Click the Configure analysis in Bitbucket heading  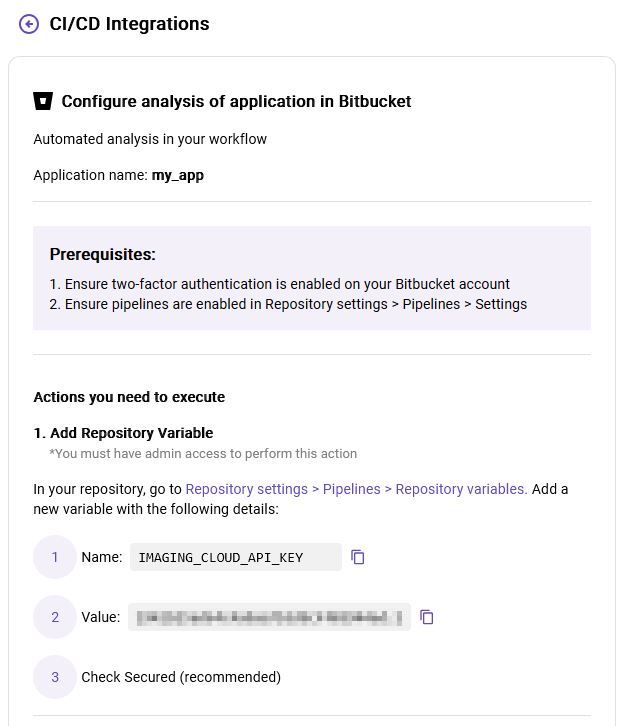pyautogui.click(x=236, y=101)
